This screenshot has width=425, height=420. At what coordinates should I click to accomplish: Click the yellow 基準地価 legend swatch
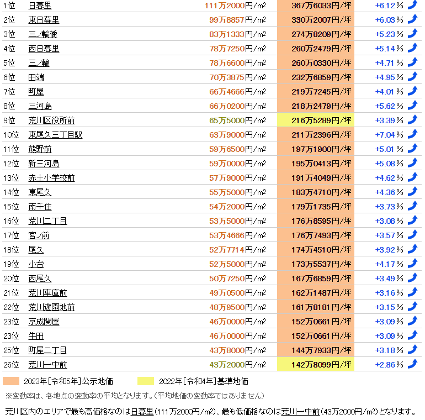coord(146,381)
